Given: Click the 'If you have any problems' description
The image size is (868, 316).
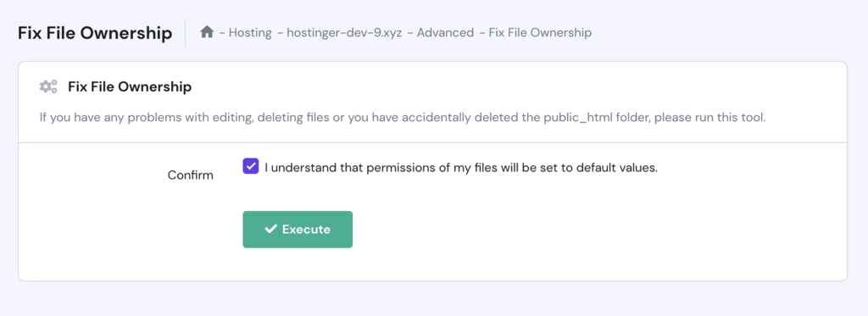Looking at the screenshot, I should coord(403,118).
